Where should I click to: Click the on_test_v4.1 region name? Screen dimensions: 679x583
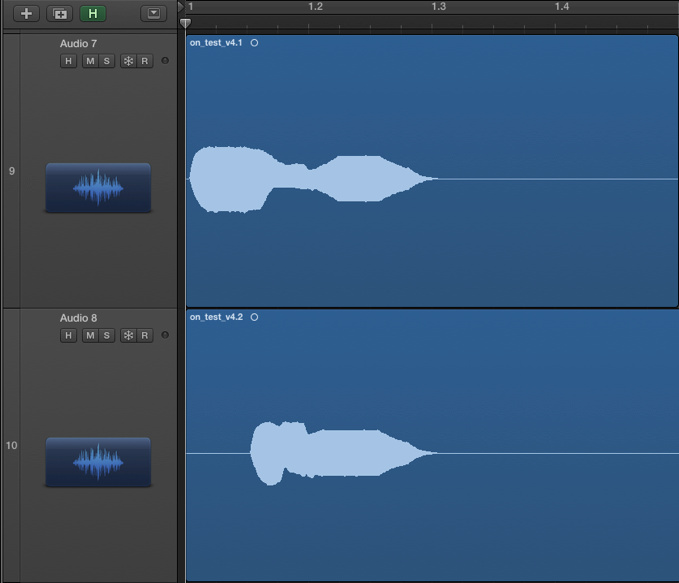pyautogui.click(x=216, y=42)
